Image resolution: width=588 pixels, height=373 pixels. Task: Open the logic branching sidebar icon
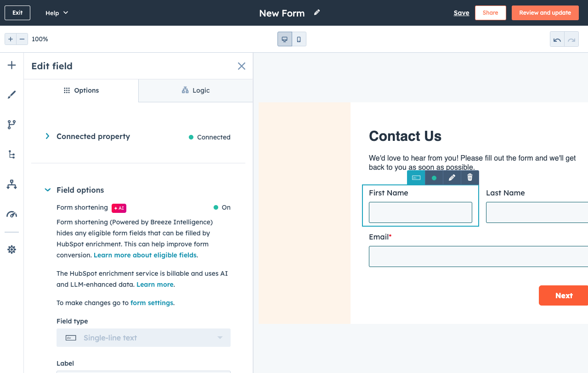11,124
